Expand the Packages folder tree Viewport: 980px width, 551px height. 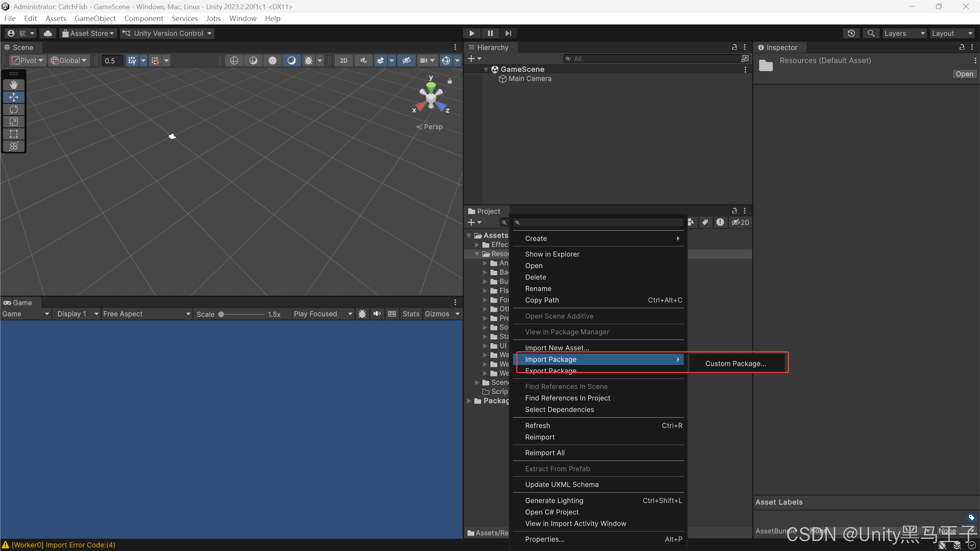coord(469,401)
